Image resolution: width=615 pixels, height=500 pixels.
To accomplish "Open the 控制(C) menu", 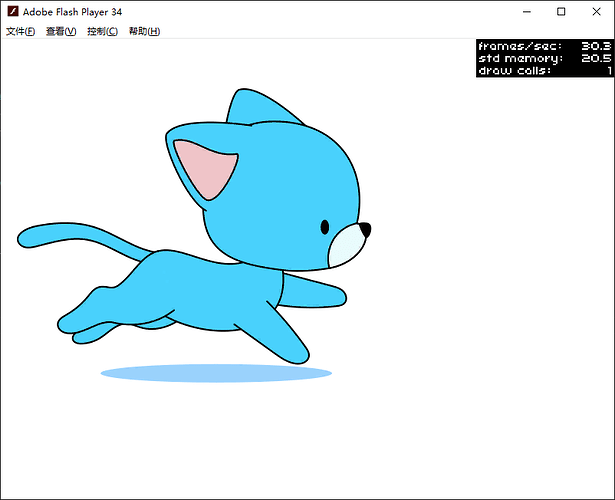I will pos(102,31).
